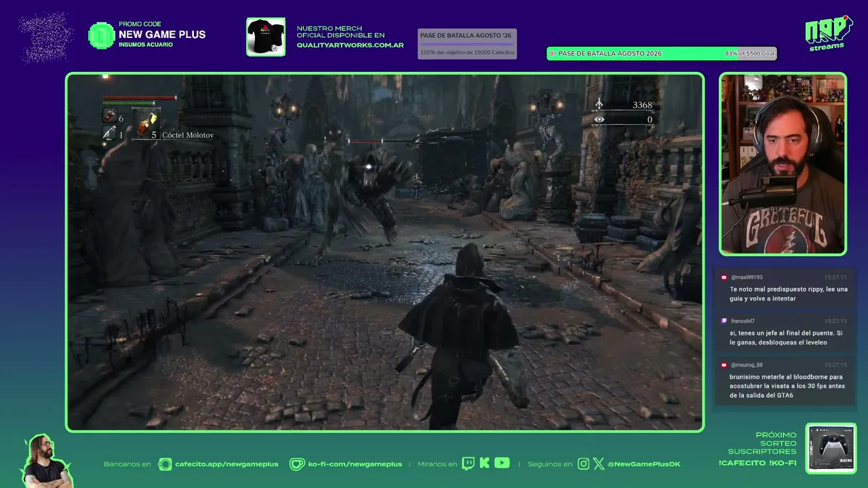Click the YouTube badge beside @maurog_88
Image resolution: width=868 pixels, height=488 pixels.
[724, 365]
